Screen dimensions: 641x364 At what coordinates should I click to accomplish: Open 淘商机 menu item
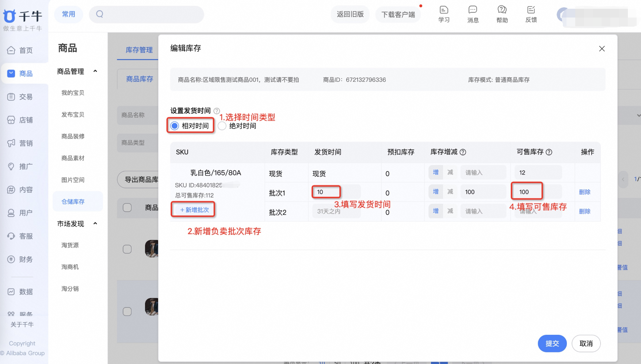[x=70, y=267]
